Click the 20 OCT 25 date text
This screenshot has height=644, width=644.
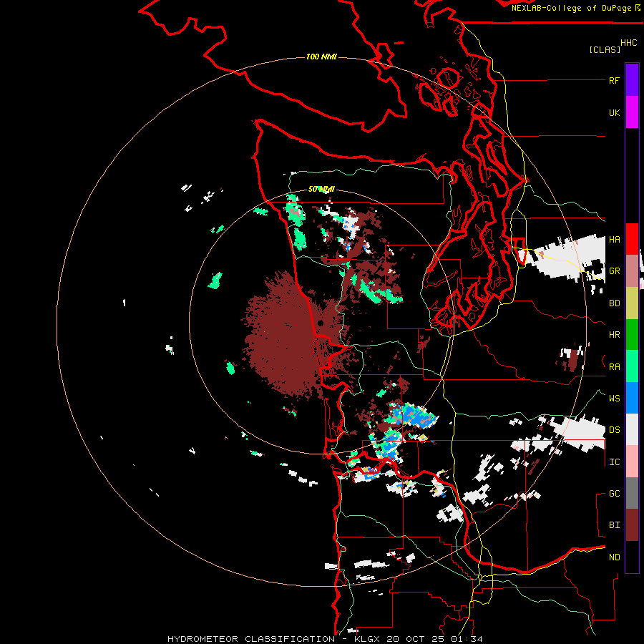point(417,639)
